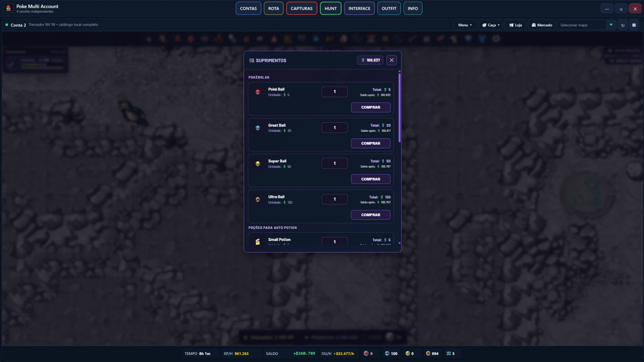Go to the INTERFACE tab
This screenshot has width=644, height=362.
tap(359, 8)
